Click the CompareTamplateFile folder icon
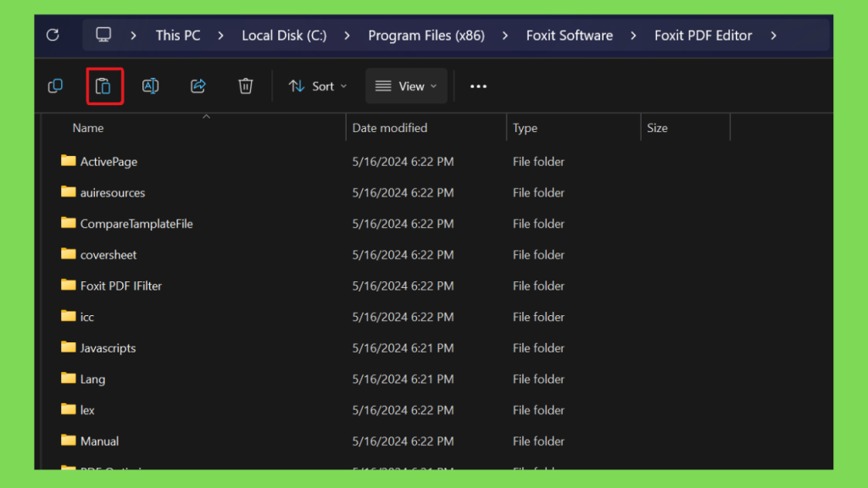This screenshot has height=488, width=868. click(68, 223)
